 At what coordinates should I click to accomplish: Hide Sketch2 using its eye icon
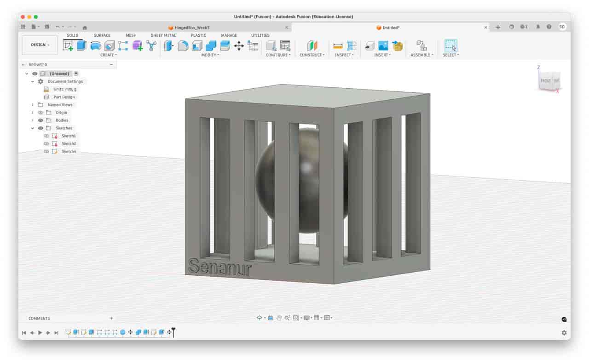pyautogui.click(x=47, y=143)
